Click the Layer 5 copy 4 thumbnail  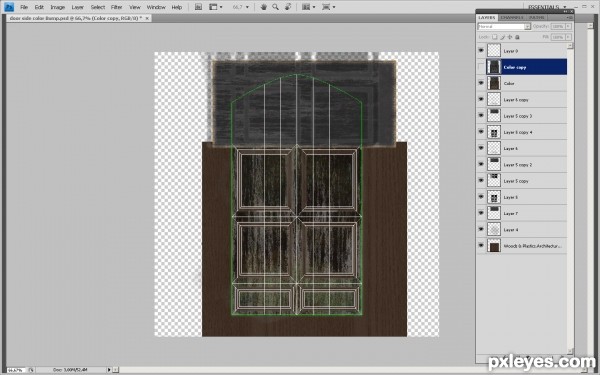[494, 132]
